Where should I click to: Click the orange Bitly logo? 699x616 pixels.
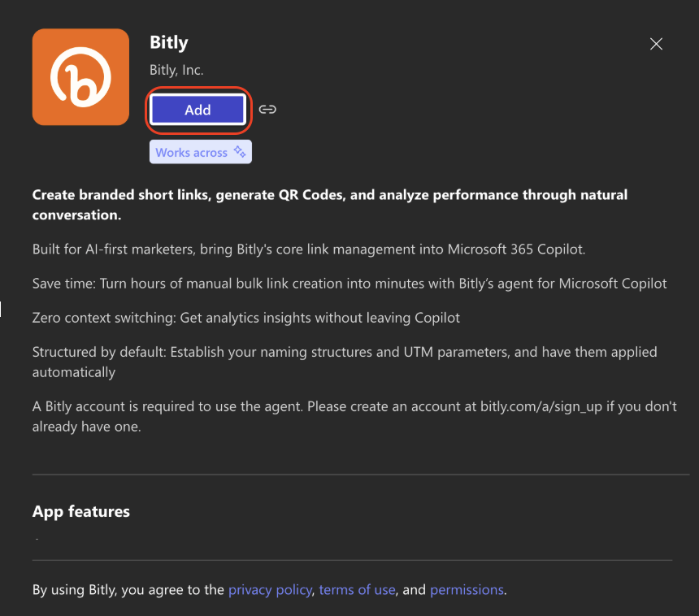click(80, 77)
